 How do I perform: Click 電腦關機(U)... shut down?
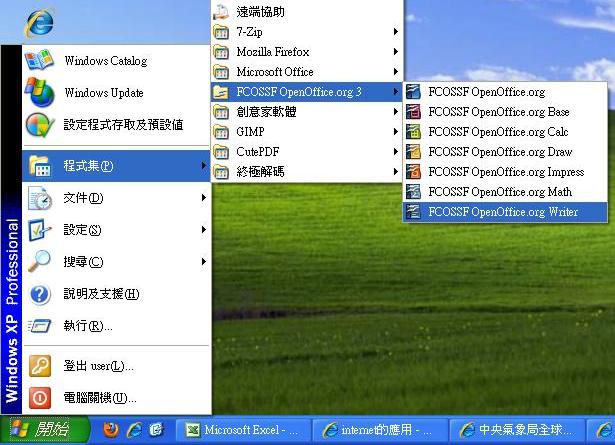click(x=116, y=398)
